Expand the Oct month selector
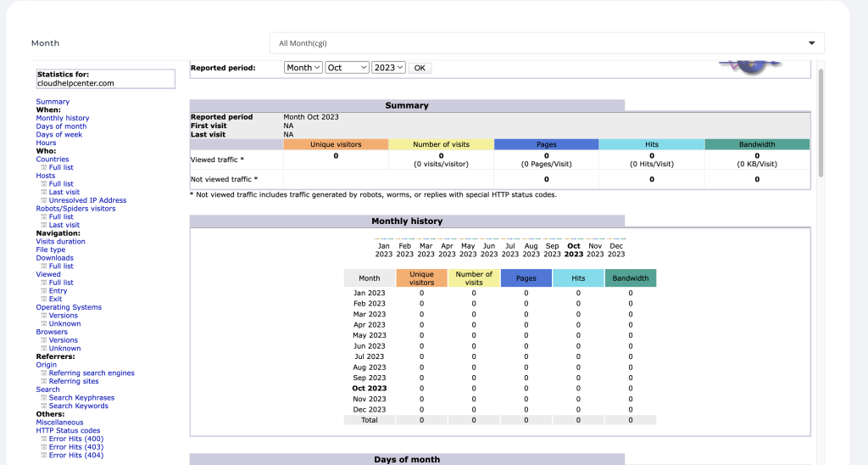This screenshot has width=868, height=465. (x=347, y=68)
